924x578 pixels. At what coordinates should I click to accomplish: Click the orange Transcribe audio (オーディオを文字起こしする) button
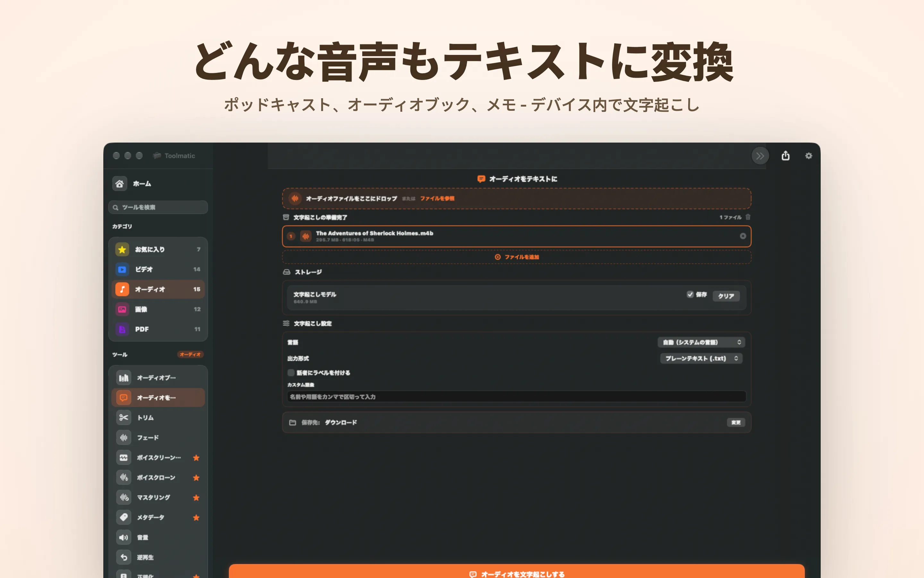[517, 572]
